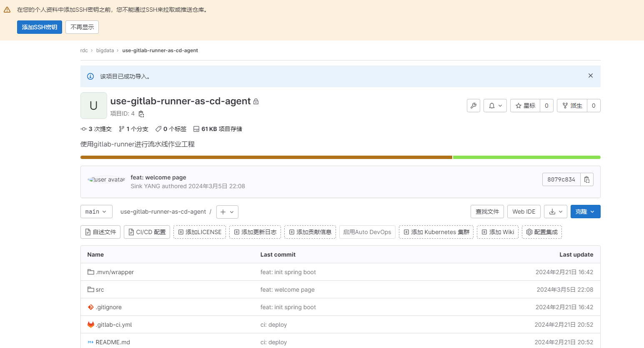Open the commit hash 8079c834
The image size is (644, 348).
click(x=561, y=179)
